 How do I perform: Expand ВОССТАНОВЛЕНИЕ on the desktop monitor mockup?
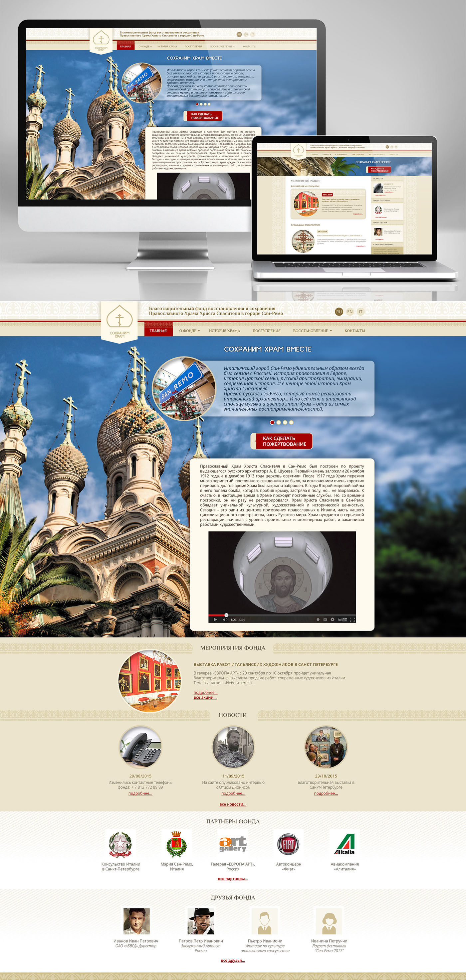point(222,47)
